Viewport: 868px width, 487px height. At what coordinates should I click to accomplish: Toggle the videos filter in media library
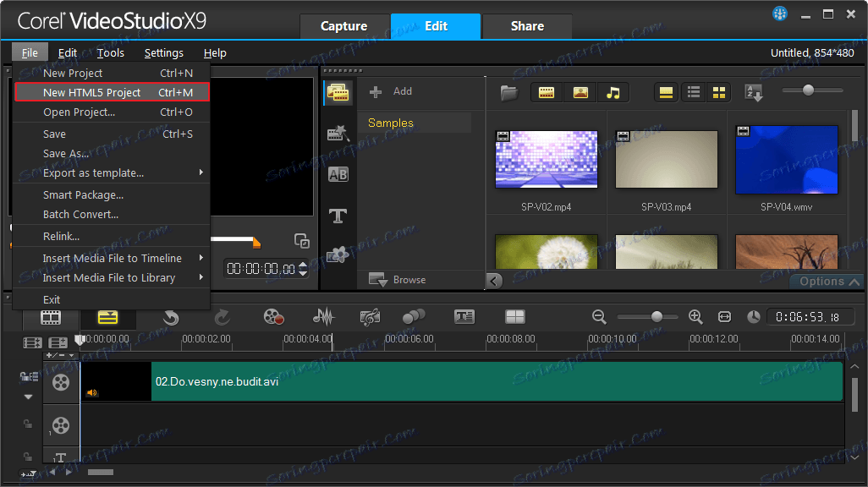click(x=546, y=91)
